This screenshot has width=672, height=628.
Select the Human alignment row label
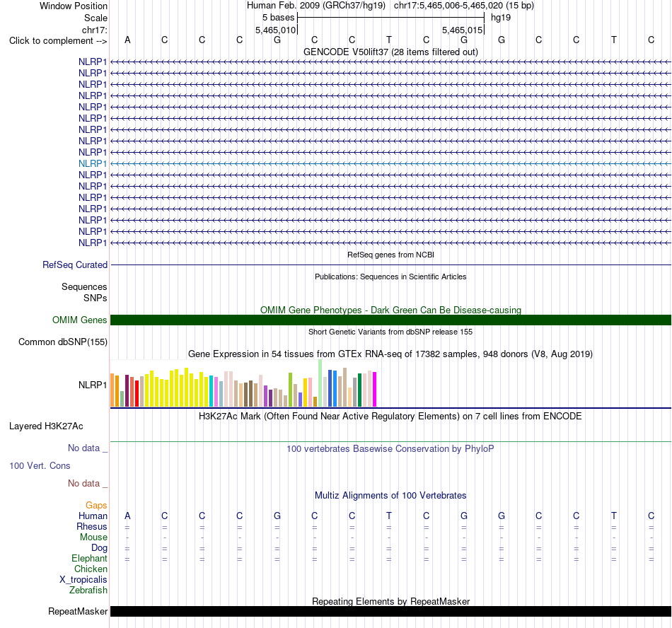93,516
